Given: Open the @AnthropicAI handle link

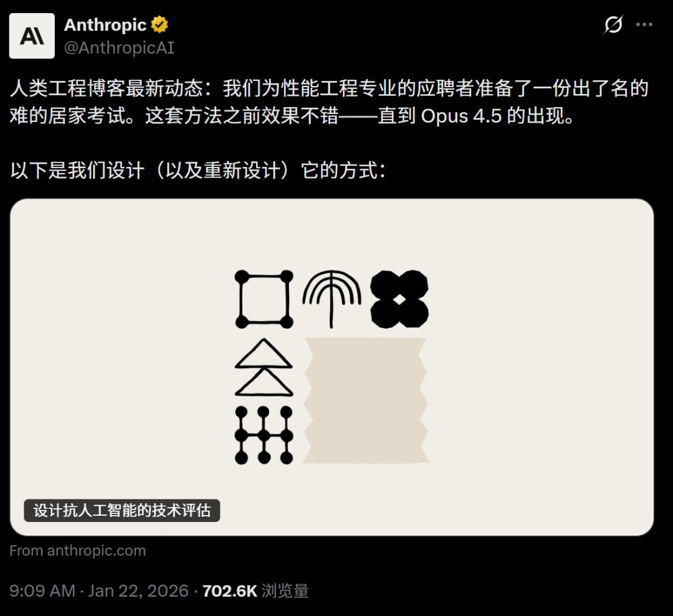Looking at the screenshot, I should coord(119,47).
